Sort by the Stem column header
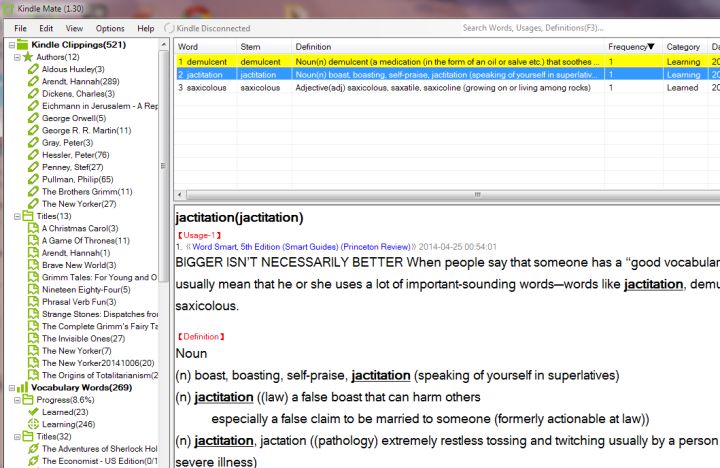The image size is (720, 468). [264, 47]
